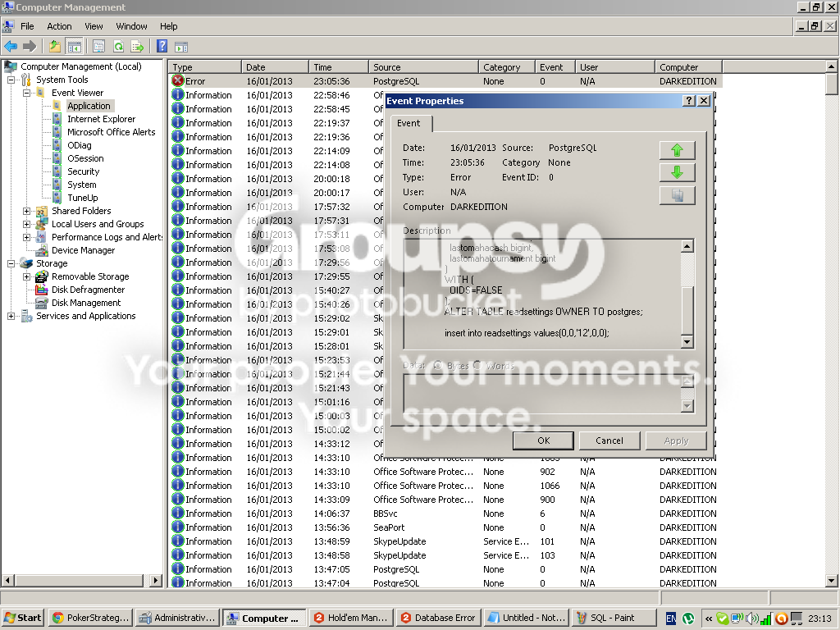This screenshot has height=630, width=840.
Task: Switch to SQL - Paint taskbar window
Action: (x=614, y=618)
